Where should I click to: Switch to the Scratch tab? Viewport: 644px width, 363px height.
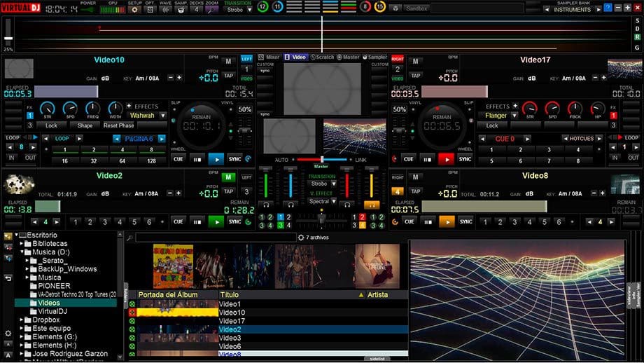click(323, 57)
